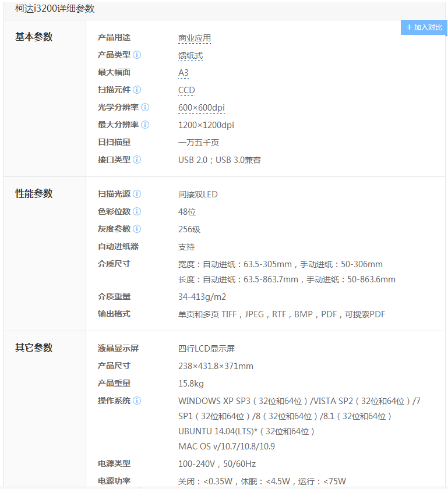Image resolution: width=448 pixels, height=489 pixels.
Task: Click the 日扫描量 label
Action: tap(114, 142)
